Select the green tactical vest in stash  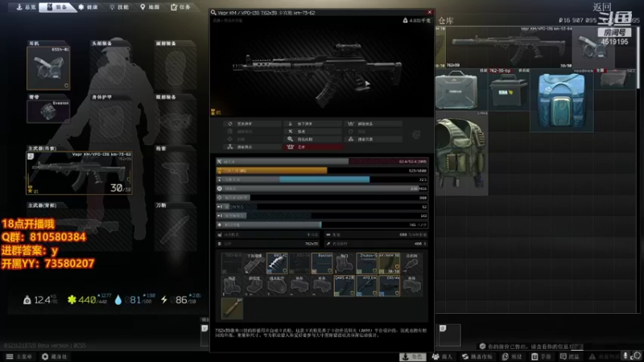[x=461, y=153]
